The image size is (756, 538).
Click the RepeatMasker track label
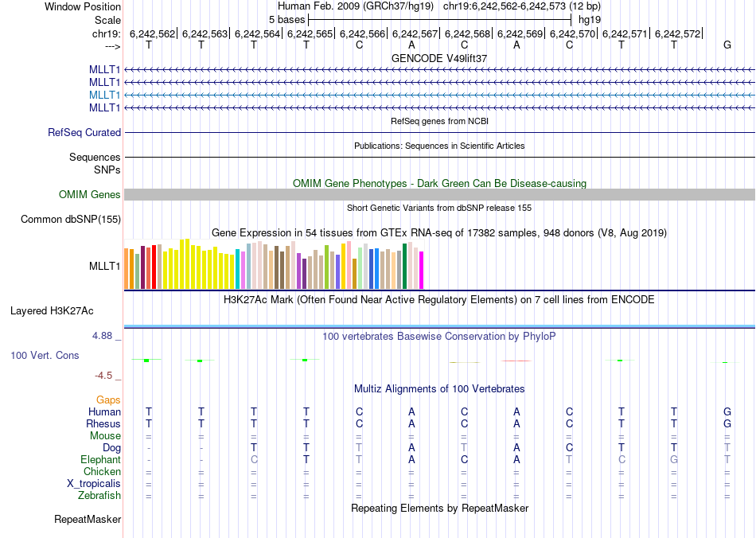click(x=88, y=519)
